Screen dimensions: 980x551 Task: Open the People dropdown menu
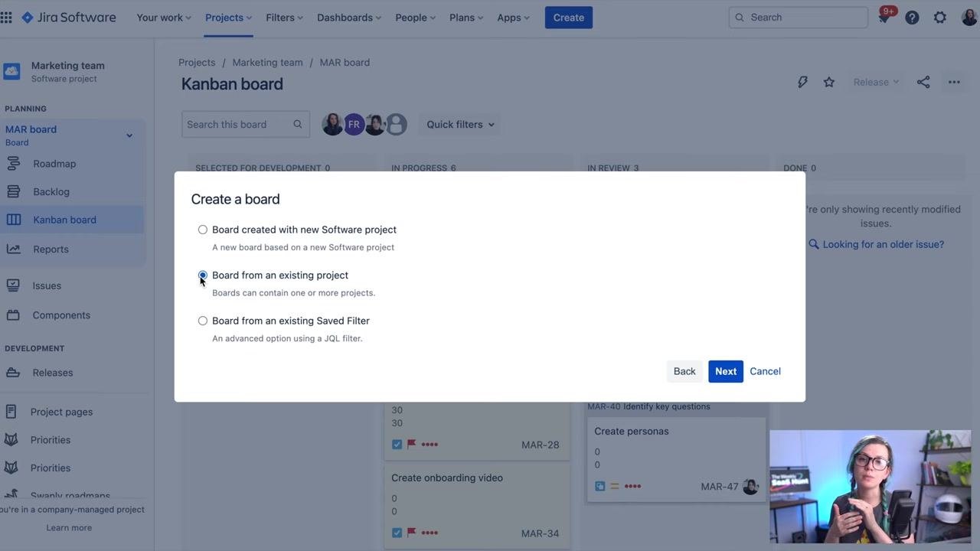tap(416, 18)
